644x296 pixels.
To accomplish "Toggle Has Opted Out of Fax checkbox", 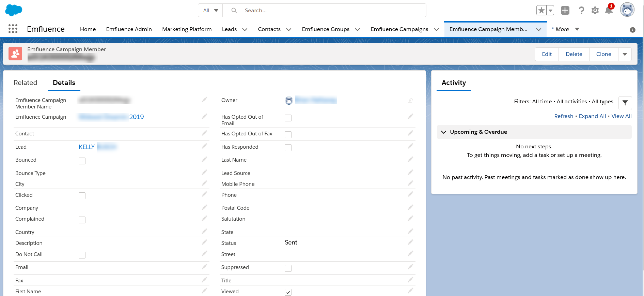I will (x=288, y=134).
